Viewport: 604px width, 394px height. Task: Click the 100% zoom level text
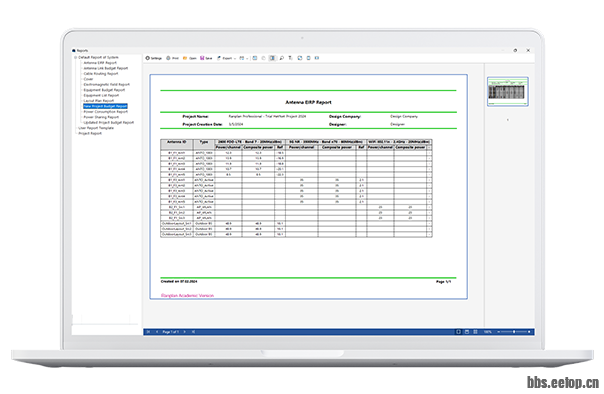pyautogui.click(x=488, y=332)
